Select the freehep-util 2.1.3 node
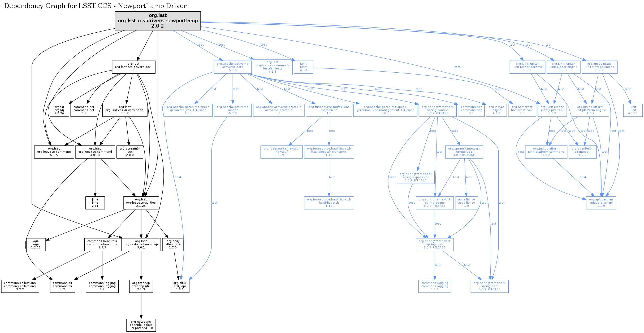644x333 pixels. click(x=141, y=286)
